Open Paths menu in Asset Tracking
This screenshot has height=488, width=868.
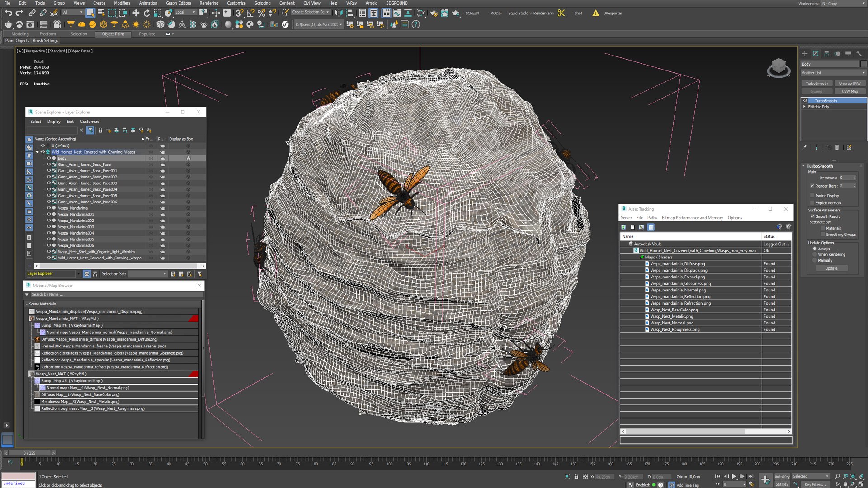pyautogui.click(x=652, y=218)
